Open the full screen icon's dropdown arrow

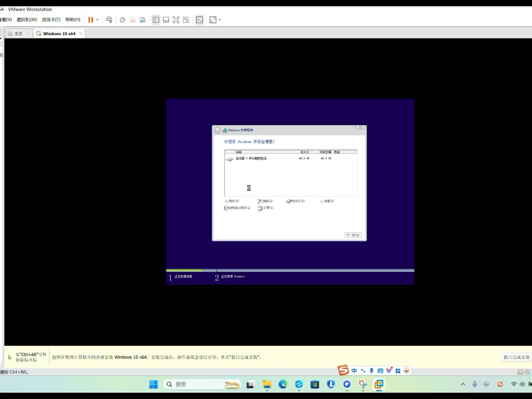click(x=218, y=20)
